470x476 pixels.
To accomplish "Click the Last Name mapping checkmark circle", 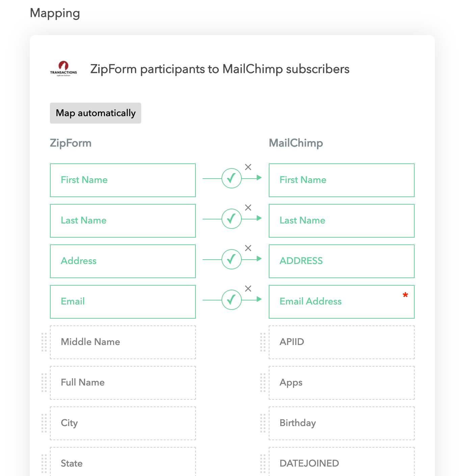I will pyautogui.click(x=232, y=219).
